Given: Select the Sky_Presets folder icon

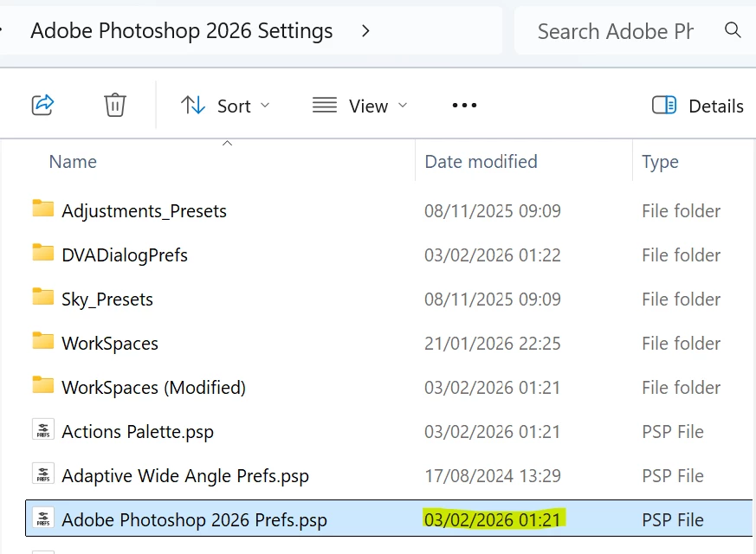Looking at the screenshot, I should (43, 297).
